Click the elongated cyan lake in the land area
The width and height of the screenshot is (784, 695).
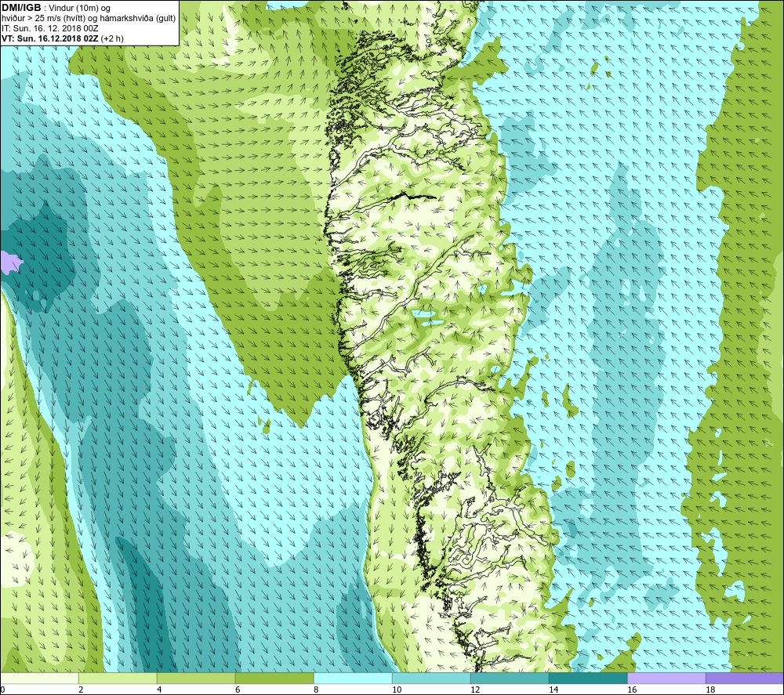click(x=423, y=314)
